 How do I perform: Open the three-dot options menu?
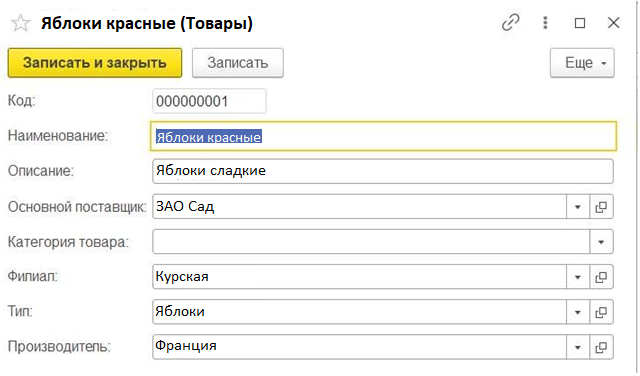pos(545,22)
